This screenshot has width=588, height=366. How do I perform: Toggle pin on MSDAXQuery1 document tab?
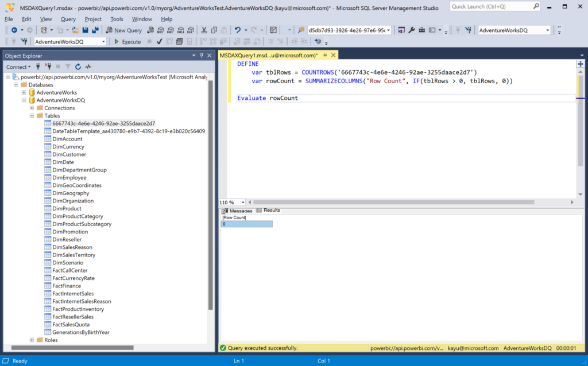coord(325,56)
